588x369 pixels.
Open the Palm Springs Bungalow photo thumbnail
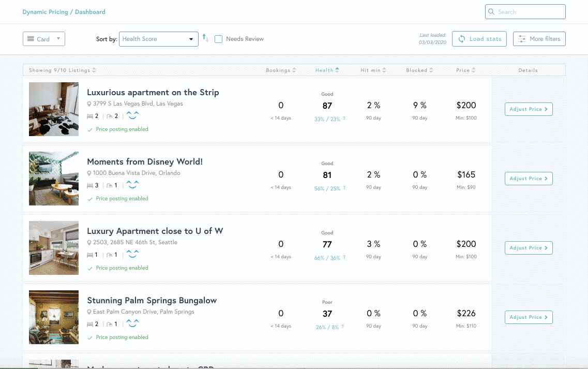(x=54, y=317)
